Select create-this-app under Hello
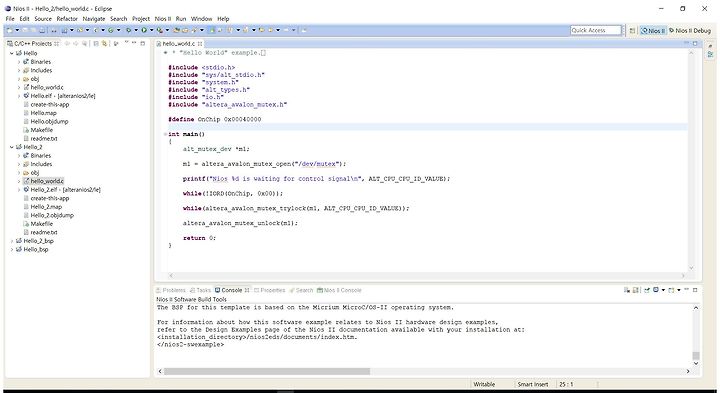720x393 pixels. (x=50, y=104)
